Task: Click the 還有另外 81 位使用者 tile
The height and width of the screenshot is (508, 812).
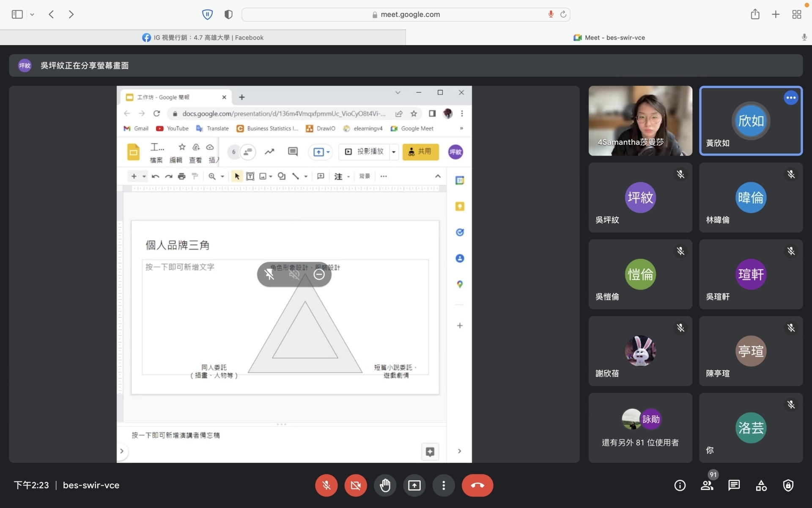Action: [x=640, y=428]
